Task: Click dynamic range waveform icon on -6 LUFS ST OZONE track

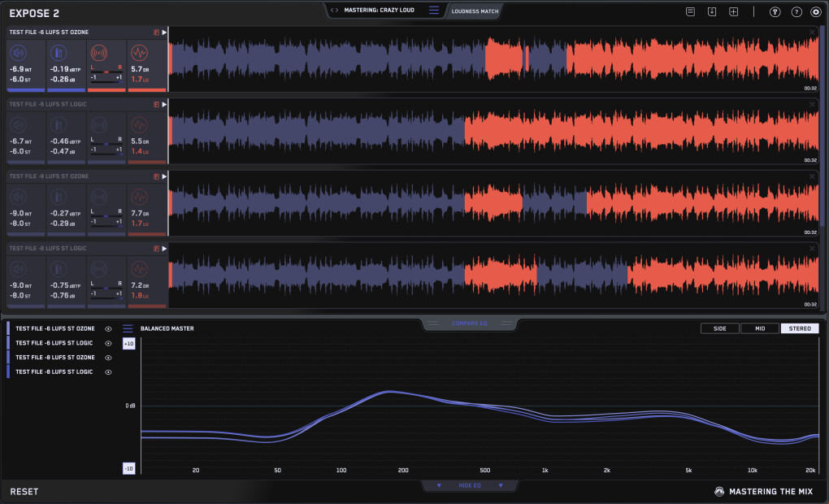Action: [x=139, y=53]
